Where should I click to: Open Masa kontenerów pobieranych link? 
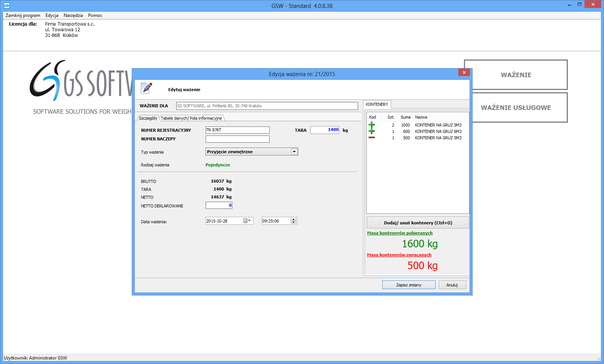coord(400,233)
